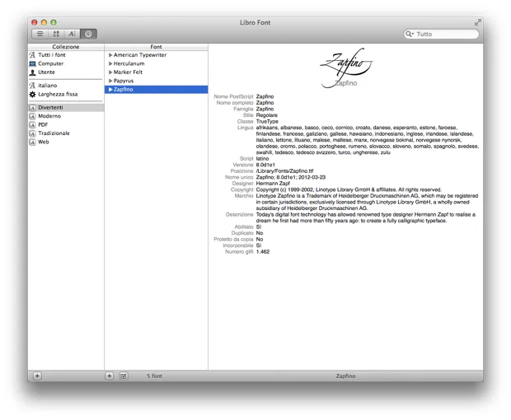Toggle the font info view button

coord(88,34)
